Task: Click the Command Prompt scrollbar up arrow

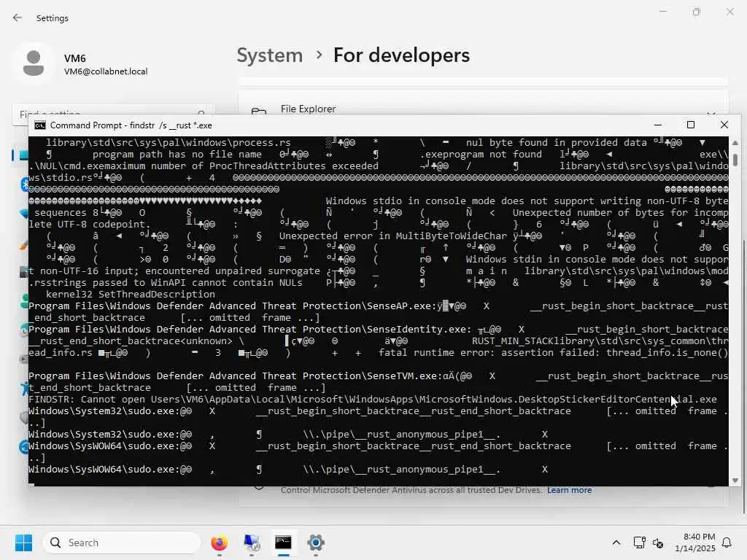Action: coord(735,142)
